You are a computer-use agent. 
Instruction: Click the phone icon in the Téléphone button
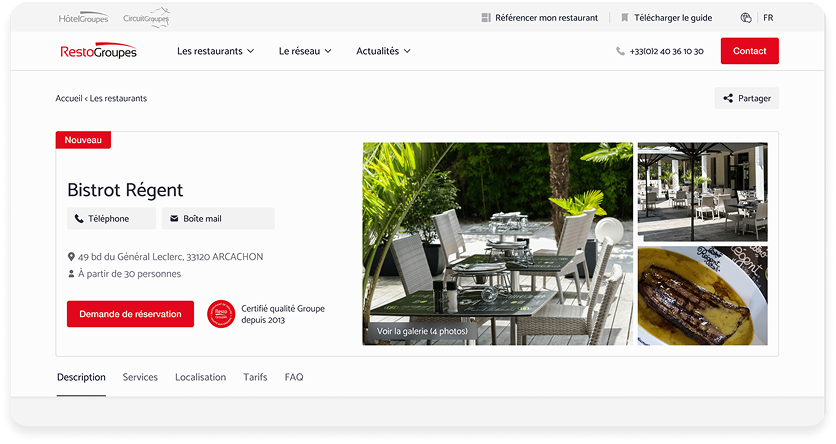click(x=79, y=219)
